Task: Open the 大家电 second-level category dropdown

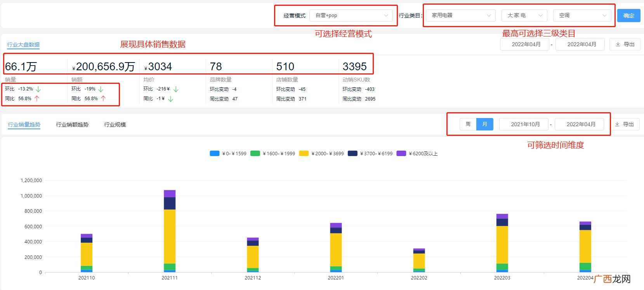Action: 524,16
